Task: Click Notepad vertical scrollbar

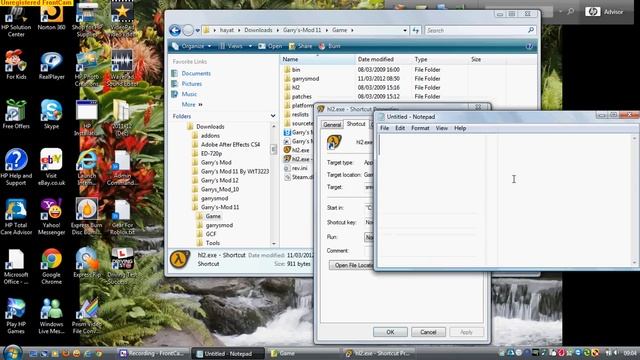Action: pos(634,200)
